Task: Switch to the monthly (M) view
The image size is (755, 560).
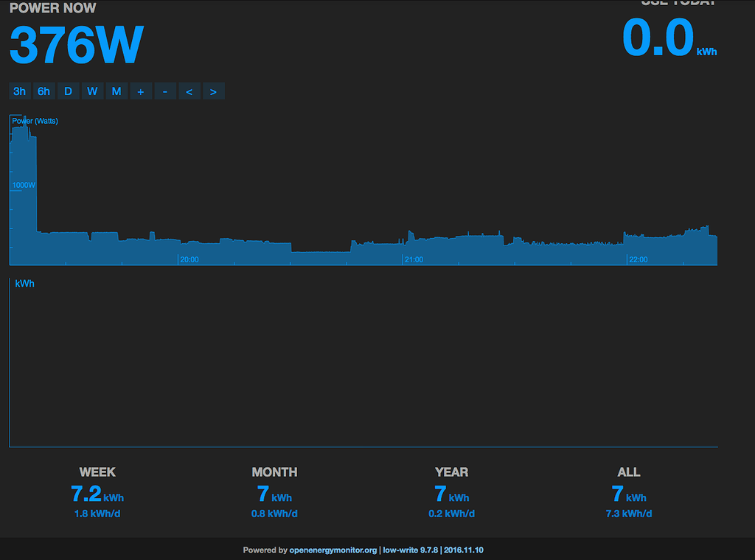Action: coord(116,91)
